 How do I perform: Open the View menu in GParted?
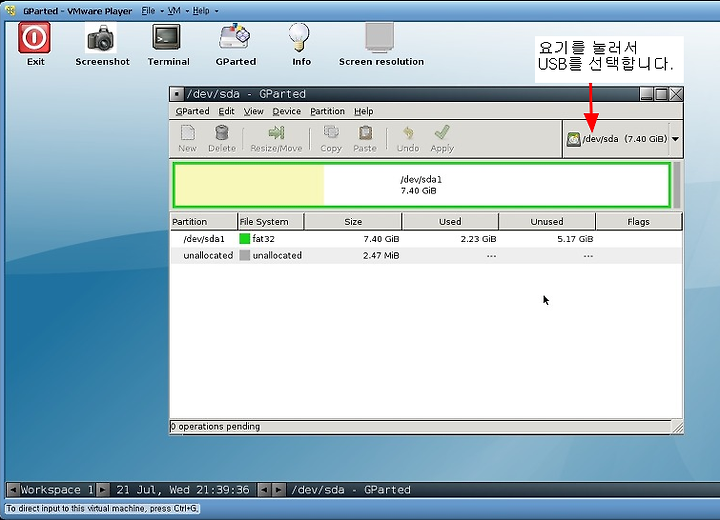(x=253, y=111)
